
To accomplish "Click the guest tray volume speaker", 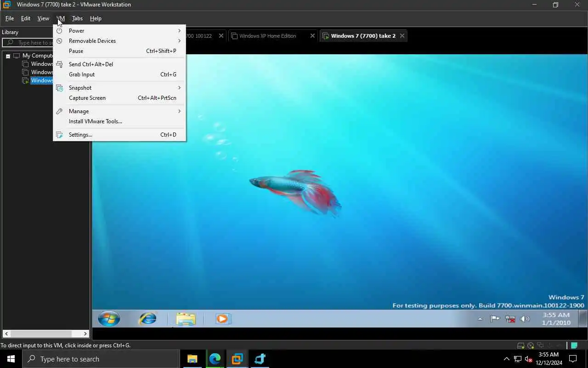I will 525,319.
